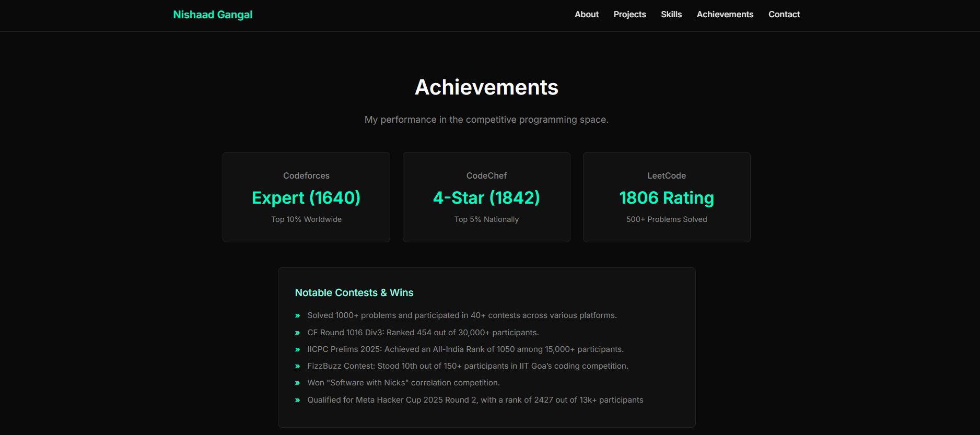The height and width of the screenshot is (435, 980).
Task: Go to the Projects section
Action: [x=629, y=15]
